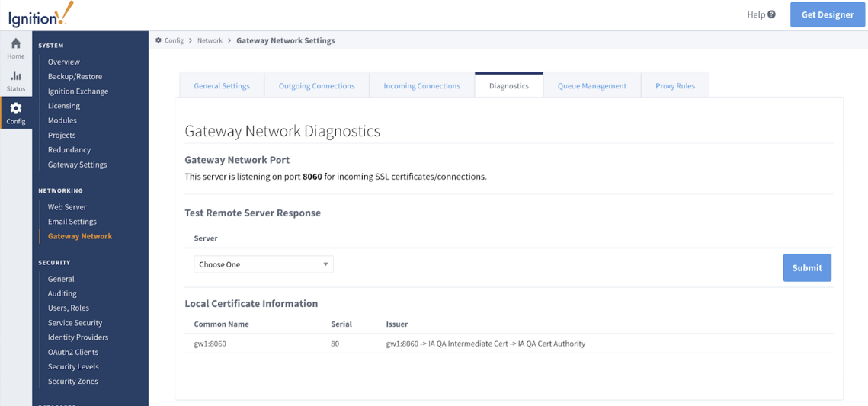Switch to the General Settings tab
Screen dimensions: 868x406
coord(222,86)
